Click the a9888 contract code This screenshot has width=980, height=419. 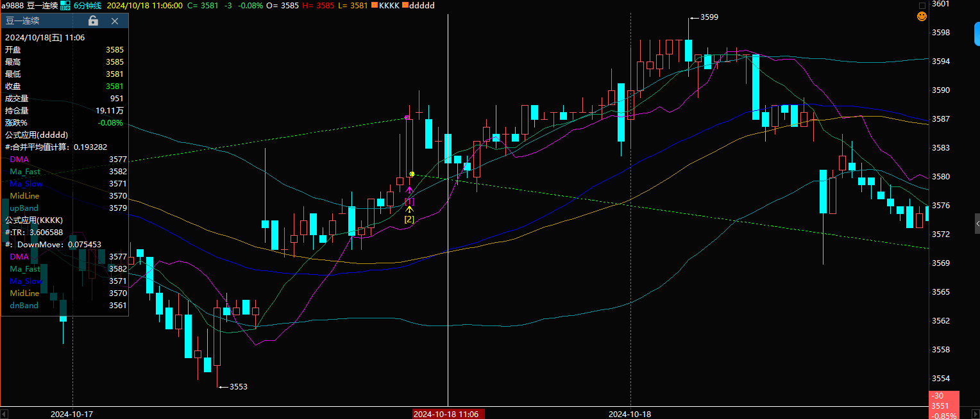click(12, 5)
